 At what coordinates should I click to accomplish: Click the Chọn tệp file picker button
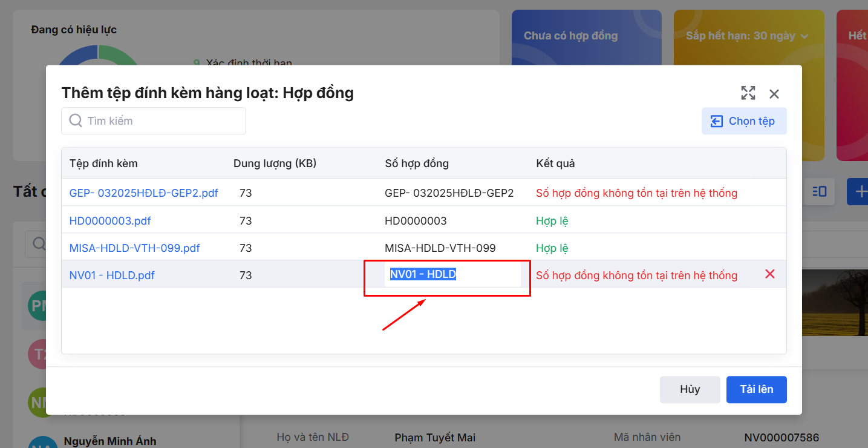pos(743,121)
